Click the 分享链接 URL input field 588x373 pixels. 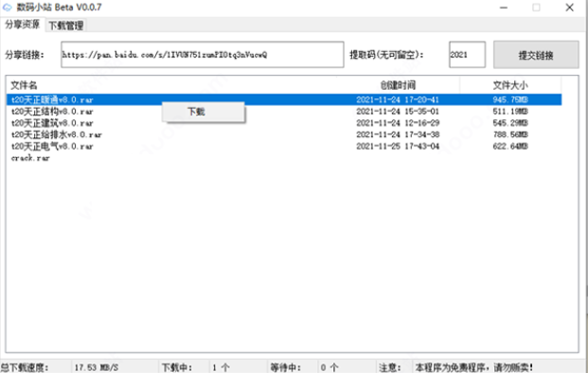202,55
